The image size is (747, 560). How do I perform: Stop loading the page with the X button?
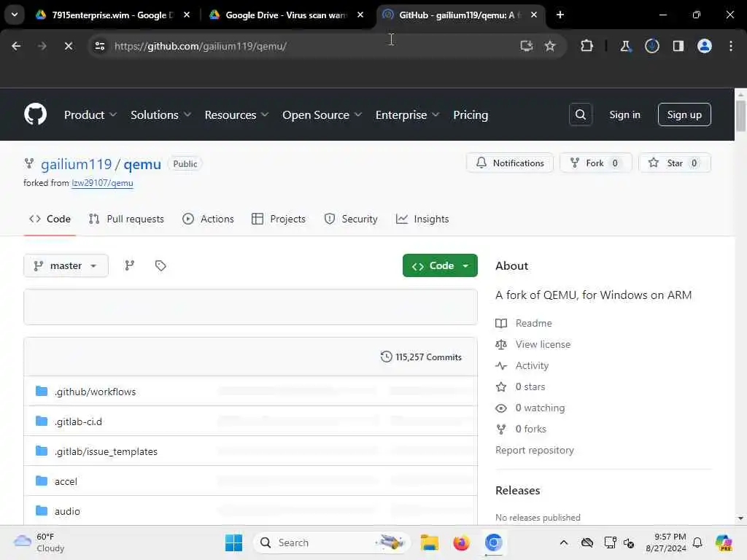(x=68, y=46)
